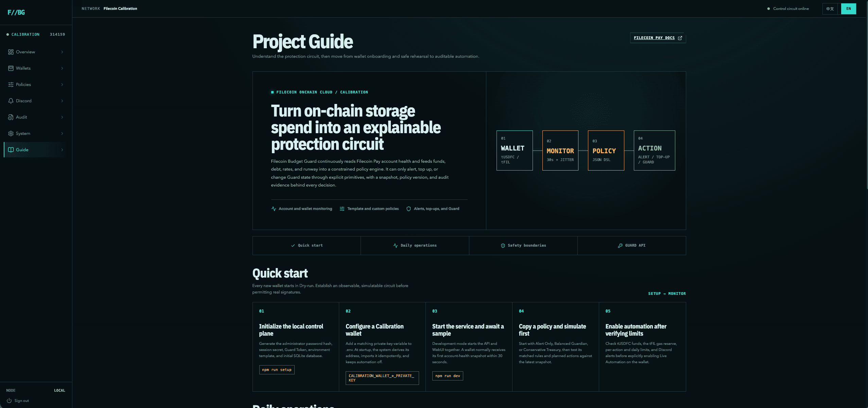Click "FILECOIN ONCHAIN CLOUD / CALIBRATION" label
The image size is (868, 408).
[x=322, y=92]
